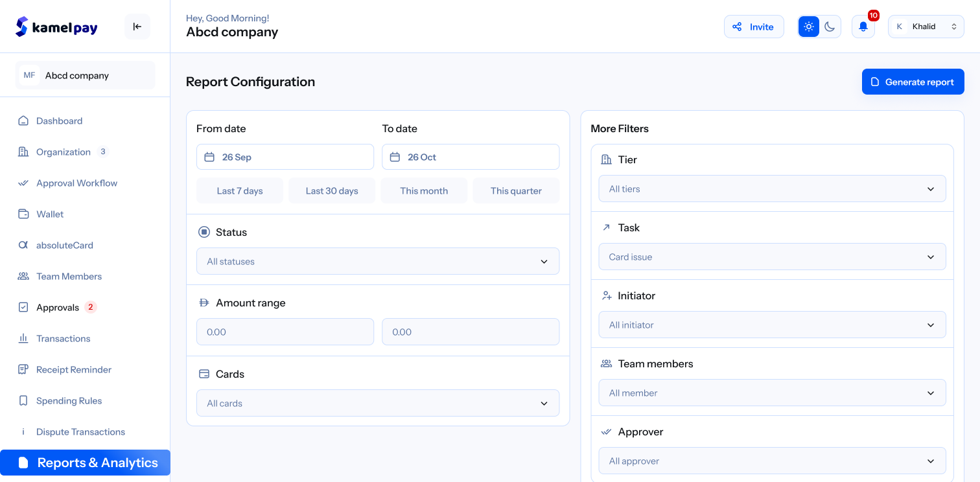Select the Last 7 days date preset
This screenshot has width=980, height=482.
tap(240, 190)
